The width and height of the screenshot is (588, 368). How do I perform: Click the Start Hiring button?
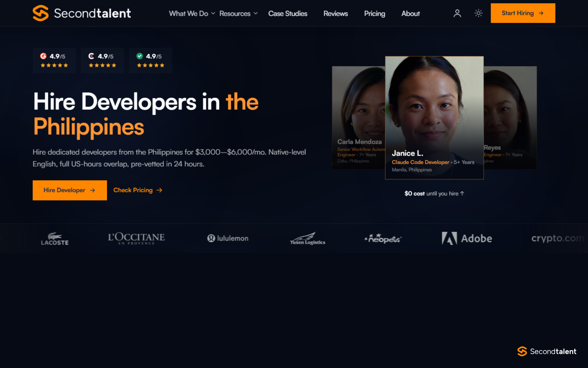523,13
